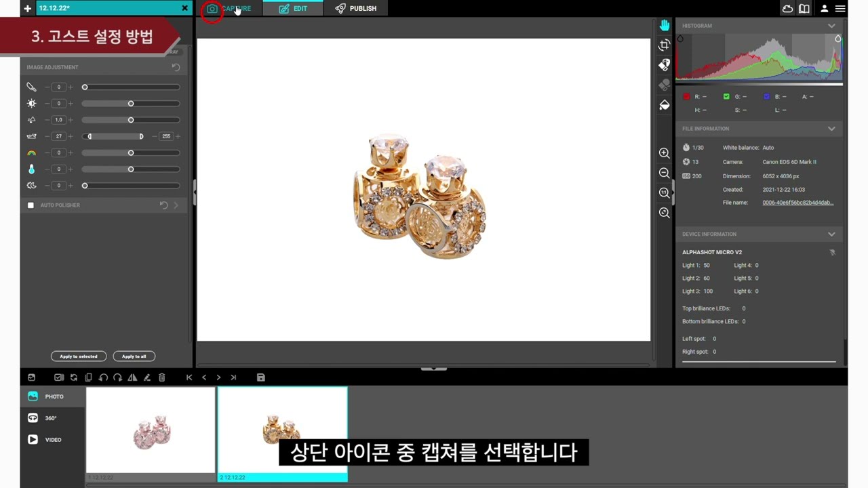Rotate image counterclockwise

(x=103, y=378)
